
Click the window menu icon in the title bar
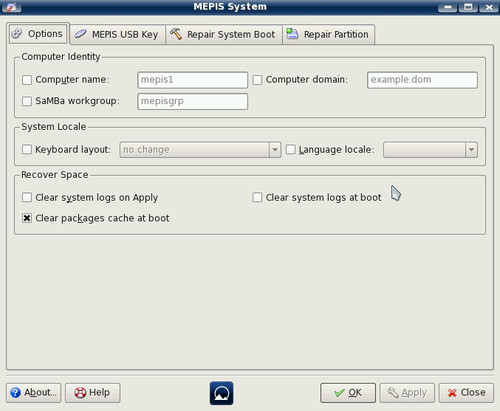click(11, 7)
